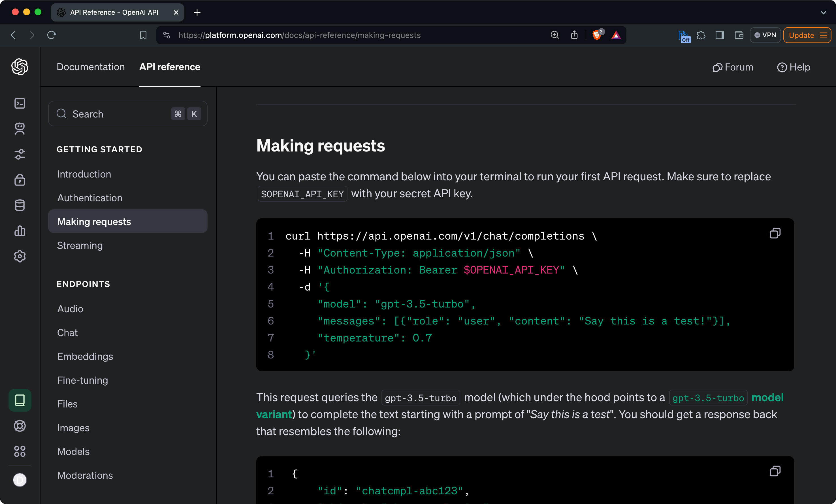The width and height of the screenshot is (836, 504).
Task: Click the Search input field
Action: tap(115, 114)
